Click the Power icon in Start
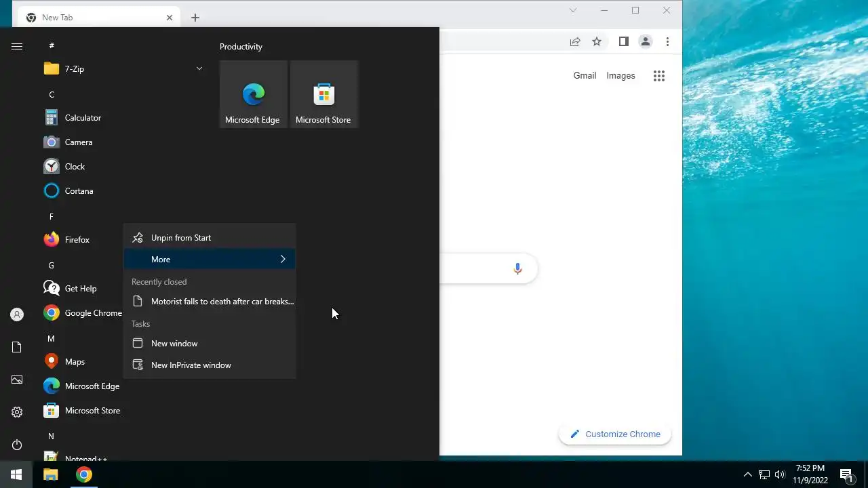Viewport: 868px width, 488px height. (17, 445)
